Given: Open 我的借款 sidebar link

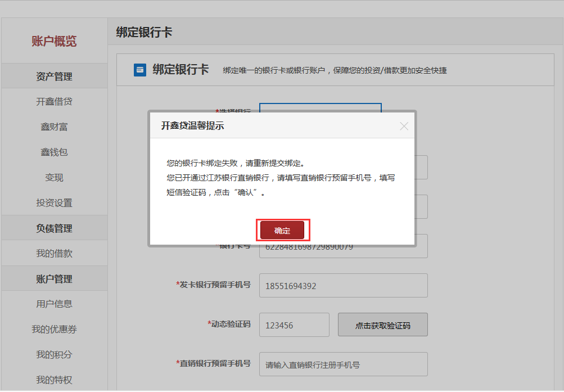Looking at the screenshot, I should tap(55, 254).
